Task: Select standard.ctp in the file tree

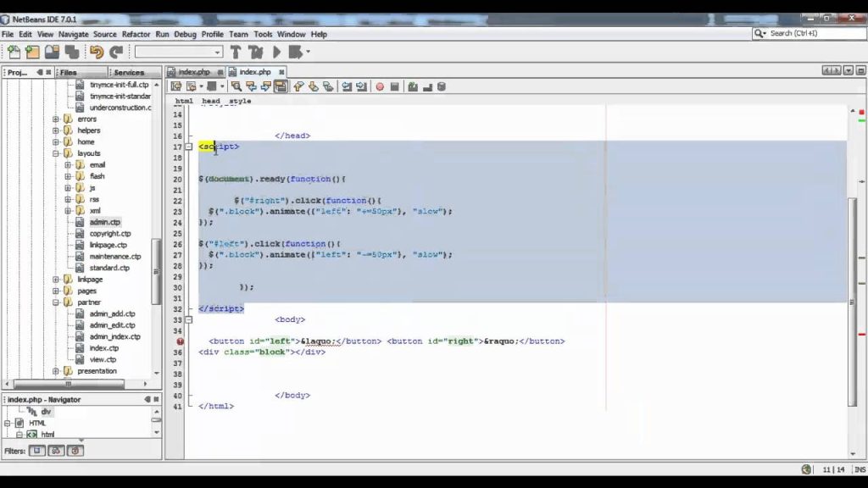Action: 109,268
